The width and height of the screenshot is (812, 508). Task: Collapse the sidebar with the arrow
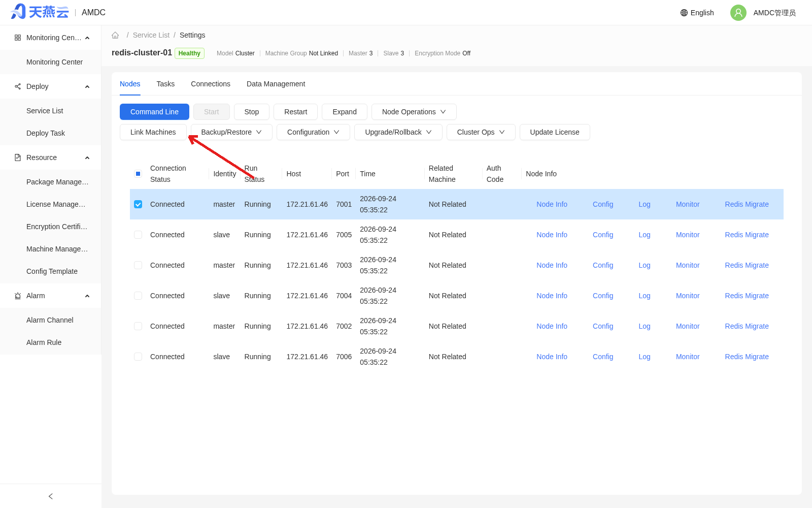tap(51, 496)
